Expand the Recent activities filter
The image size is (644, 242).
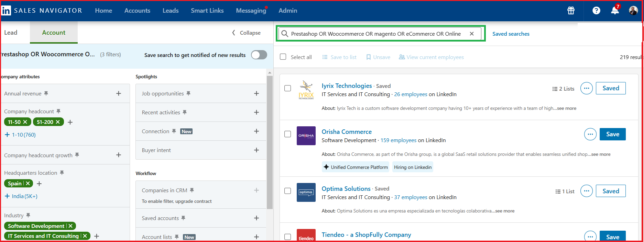click(x=256, y=112)
